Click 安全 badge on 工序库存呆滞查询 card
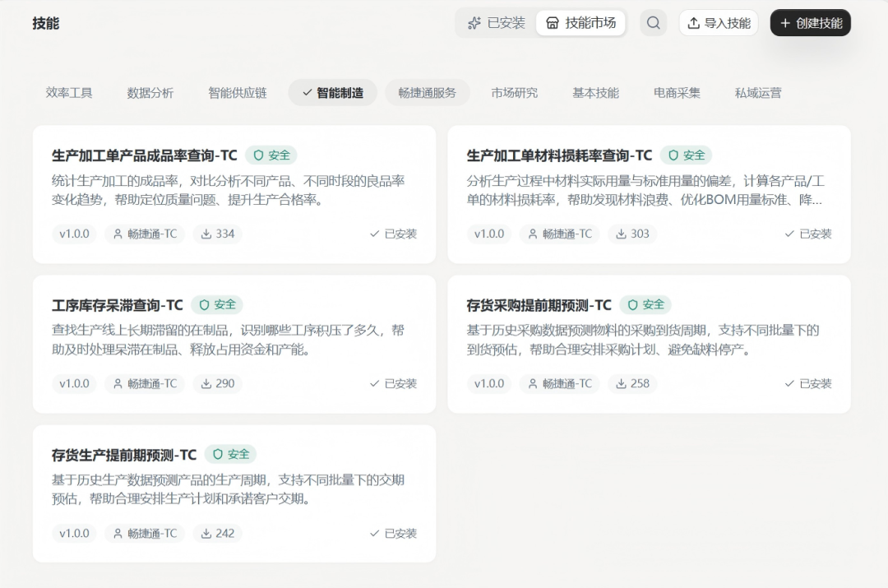888x588 pixels. (x=217, y=305)
